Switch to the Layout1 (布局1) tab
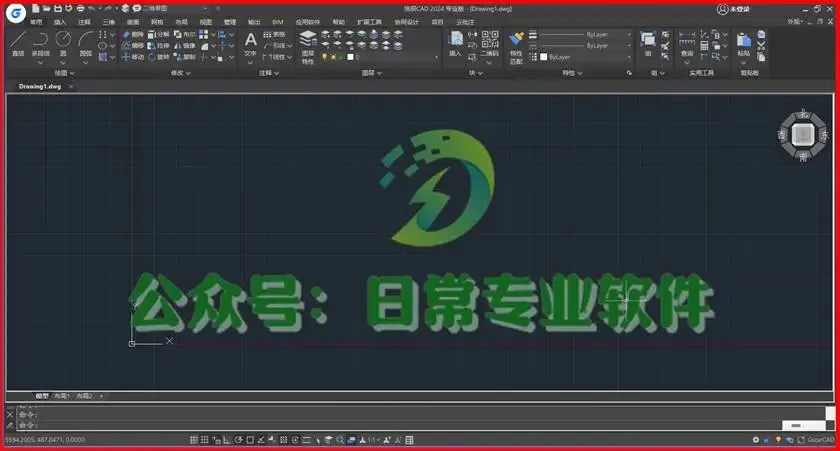The height and width of the screenshot is (451, 840). tap(62, 396)
